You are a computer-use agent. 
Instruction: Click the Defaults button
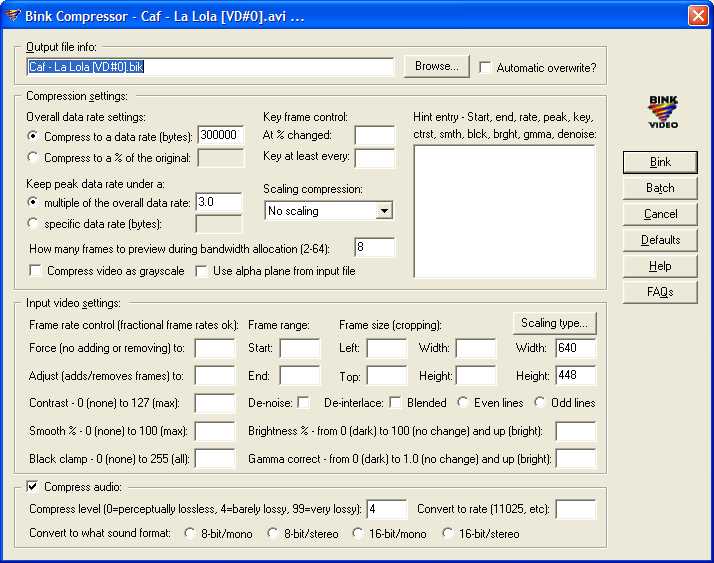point(660,240)
